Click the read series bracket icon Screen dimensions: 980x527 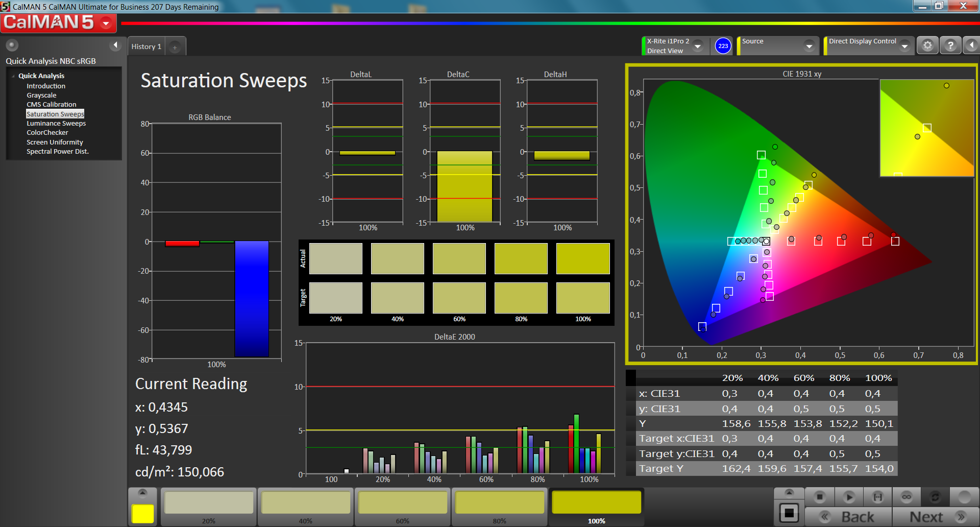tap(877, 497)
